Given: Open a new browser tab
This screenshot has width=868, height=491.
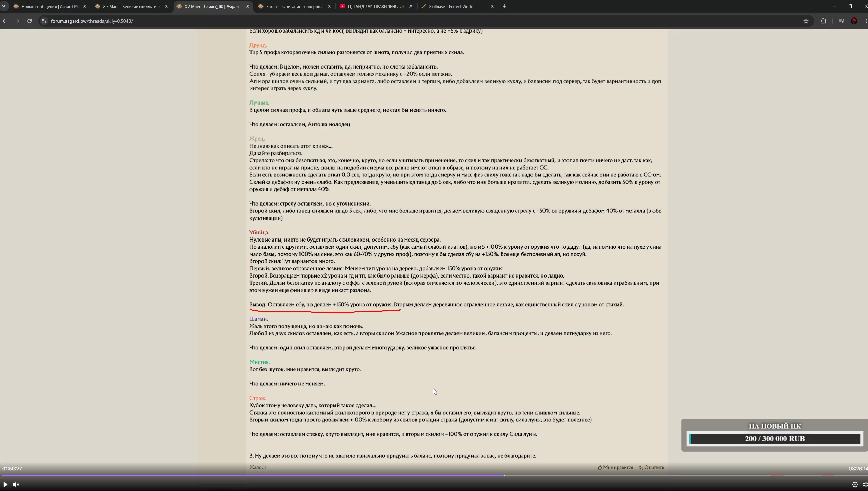Looking at the screenshot, I should (x=504, y=6).
